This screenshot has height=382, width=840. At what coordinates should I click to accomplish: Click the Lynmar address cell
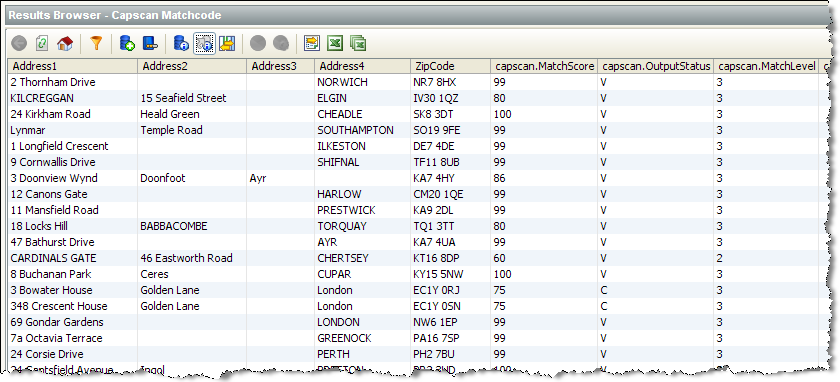pyautogui.click(x=73, y=130)
